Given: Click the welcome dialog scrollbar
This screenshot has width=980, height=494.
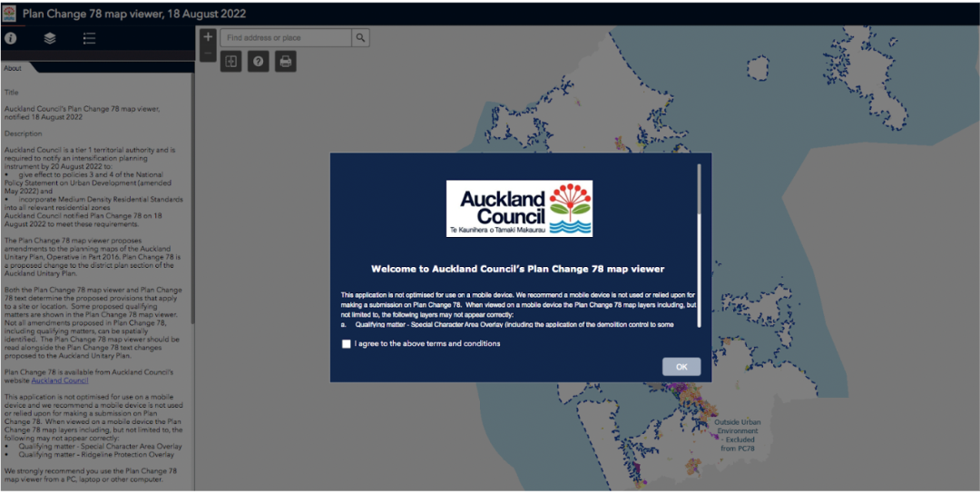Looking at the screenshot, I should pos(699,189).
